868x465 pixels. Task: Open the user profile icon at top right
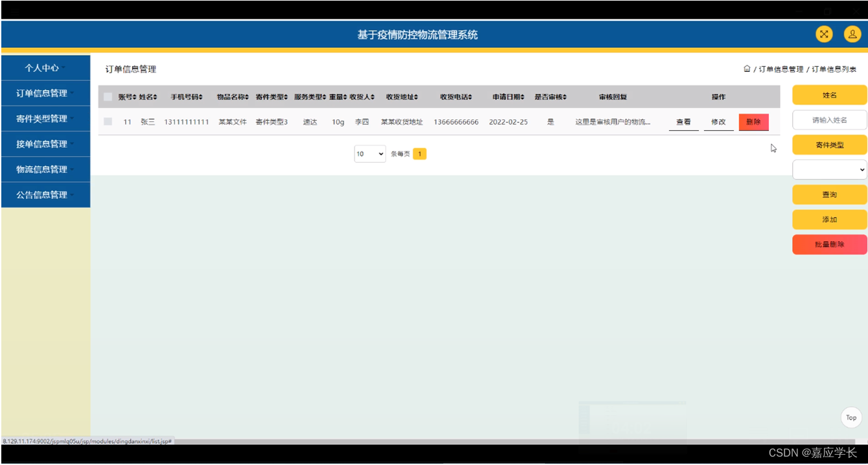click(x=852, y=34)
